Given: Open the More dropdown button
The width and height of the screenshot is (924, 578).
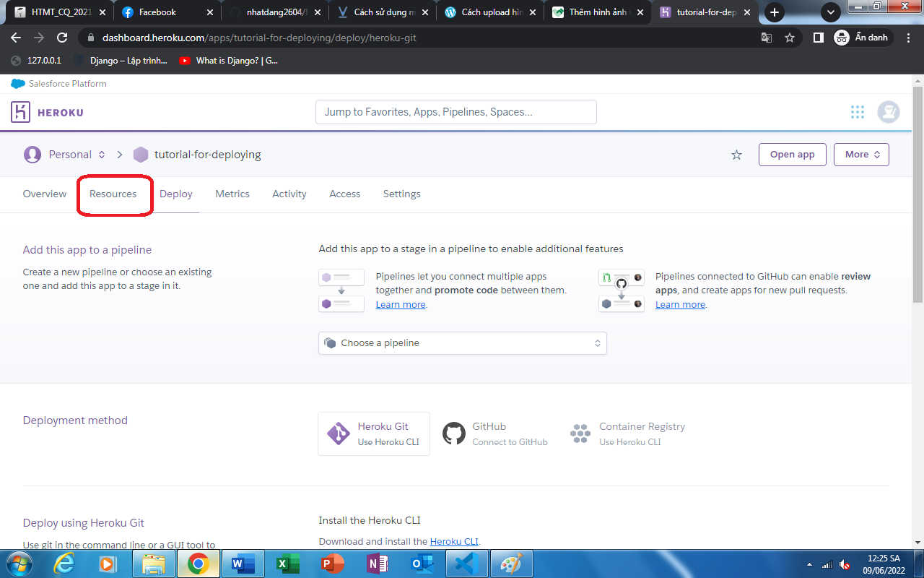Looking at the screenshot, I should (861, 155).
